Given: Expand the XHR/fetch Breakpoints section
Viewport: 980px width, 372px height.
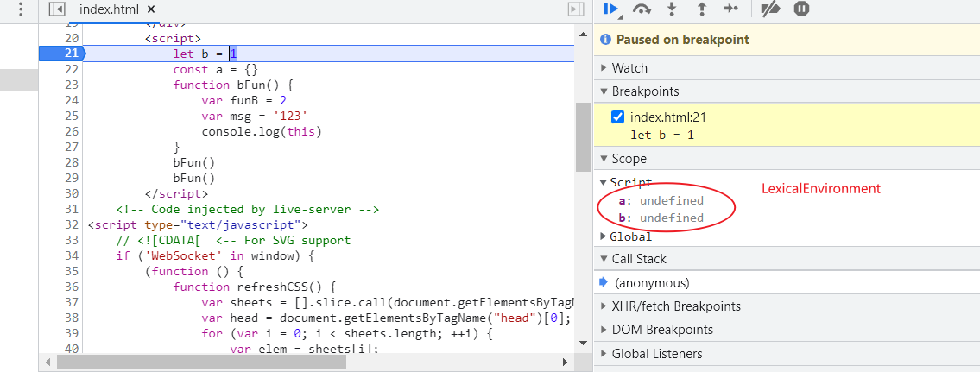Looking at the screenshot, I should [x=787, y=306].
